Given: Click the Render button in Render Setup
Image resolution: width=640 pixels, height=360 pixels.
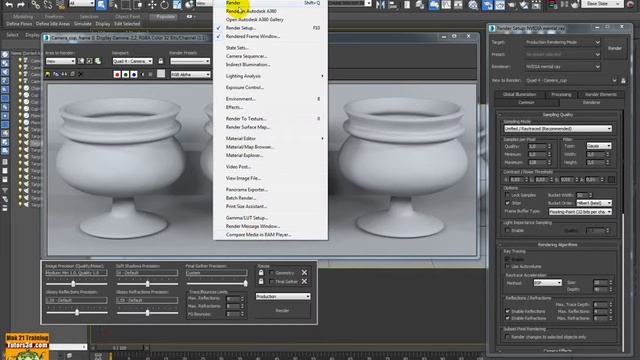Looking at the screenshot, I should click(615, 48).
